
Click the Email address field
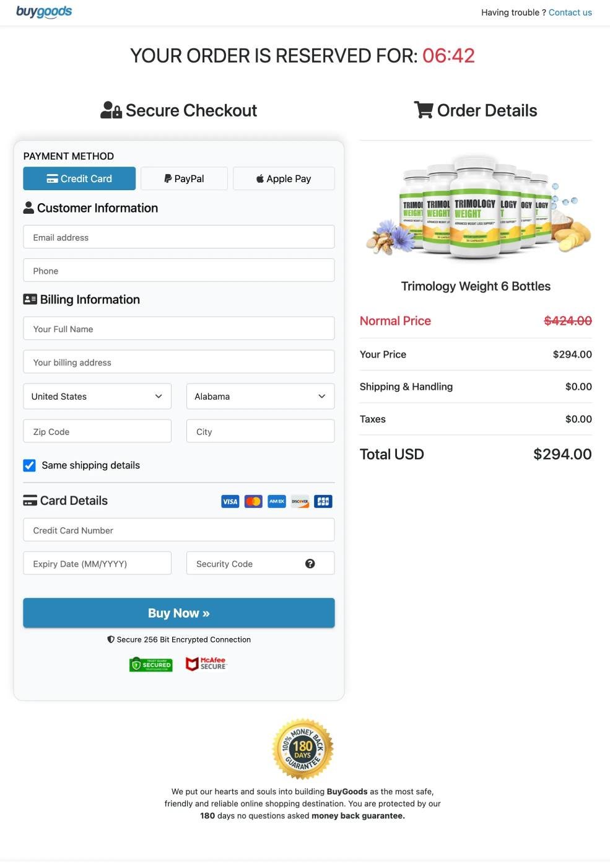pyautogui.click(x=179, y=236)
